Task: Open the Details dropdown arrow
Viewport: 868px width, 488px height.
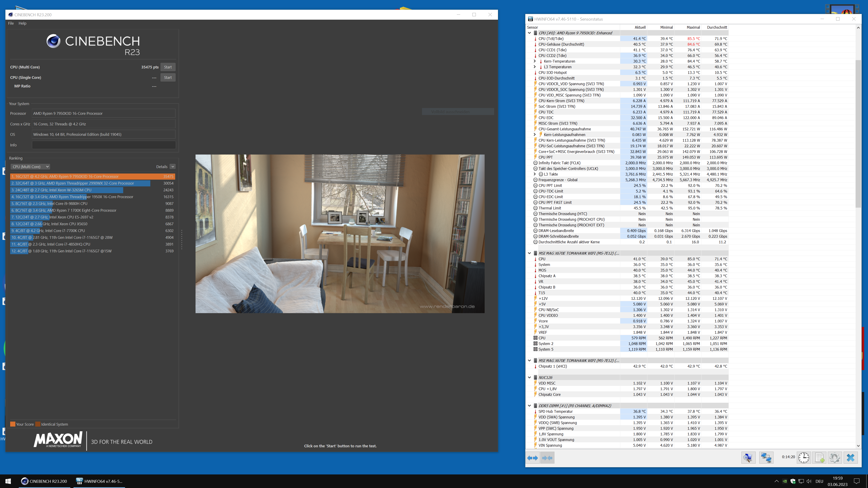Action: click(172, 167)
